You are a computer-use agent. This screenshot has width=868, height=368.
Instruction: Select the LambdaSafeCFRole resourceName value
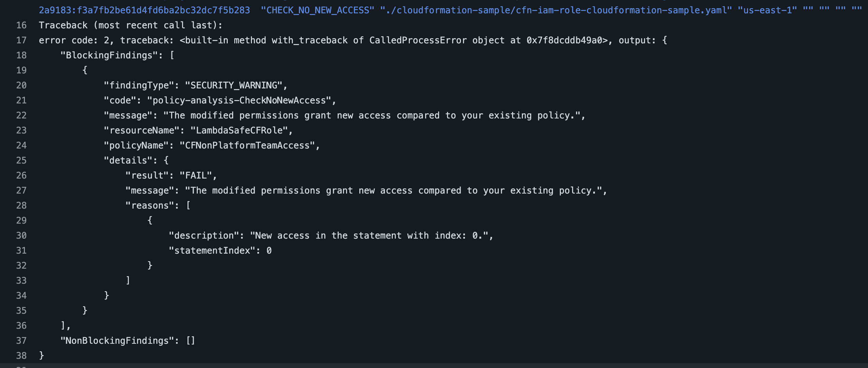point(239,130)
